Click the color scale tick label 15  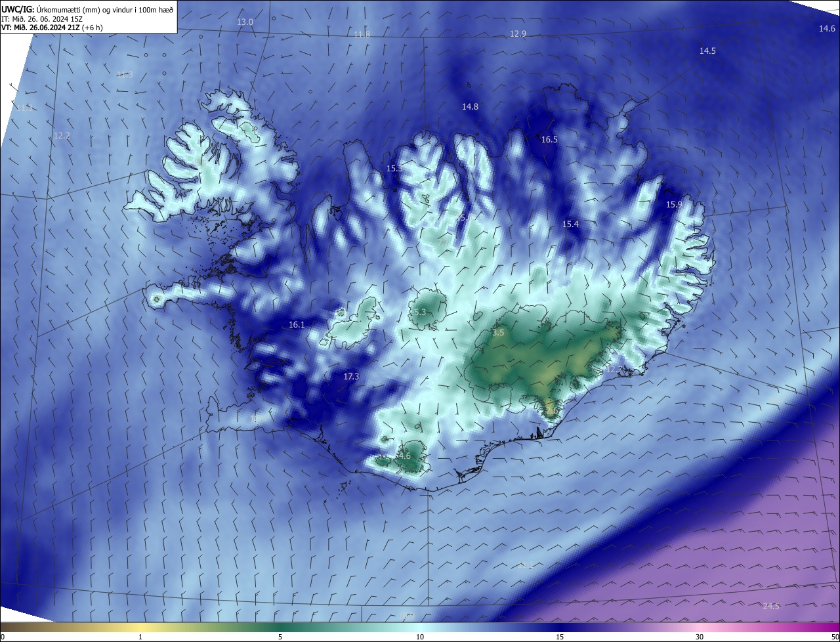pyautogui.click(x=560, y=637)
